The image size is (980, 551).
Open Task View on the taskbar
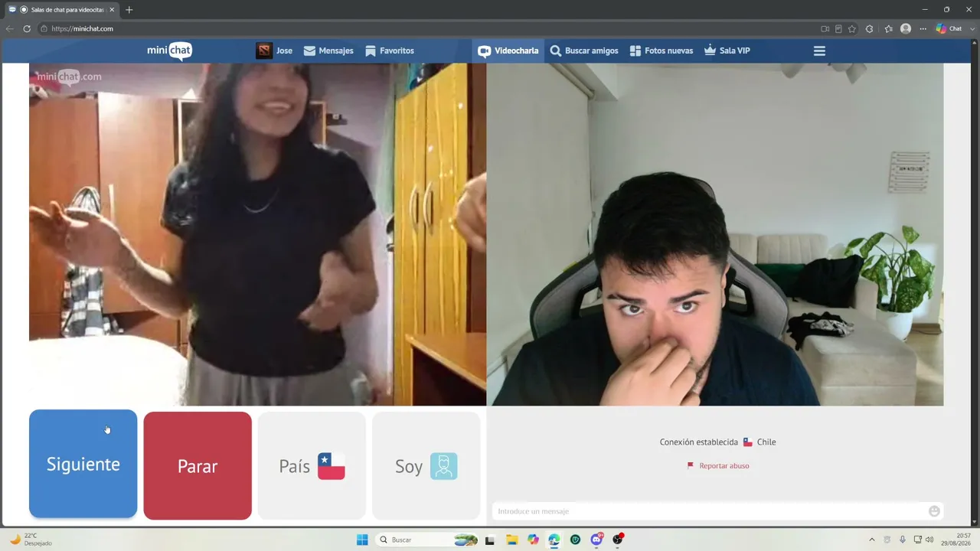(491, 540)
